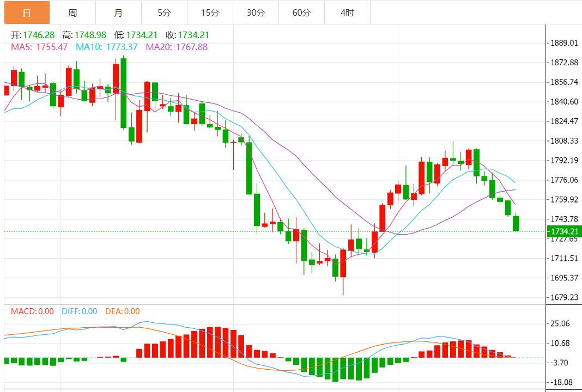Click the 1824.47 price axis label
The image size is (582, 392).
[x=564, y=121]
